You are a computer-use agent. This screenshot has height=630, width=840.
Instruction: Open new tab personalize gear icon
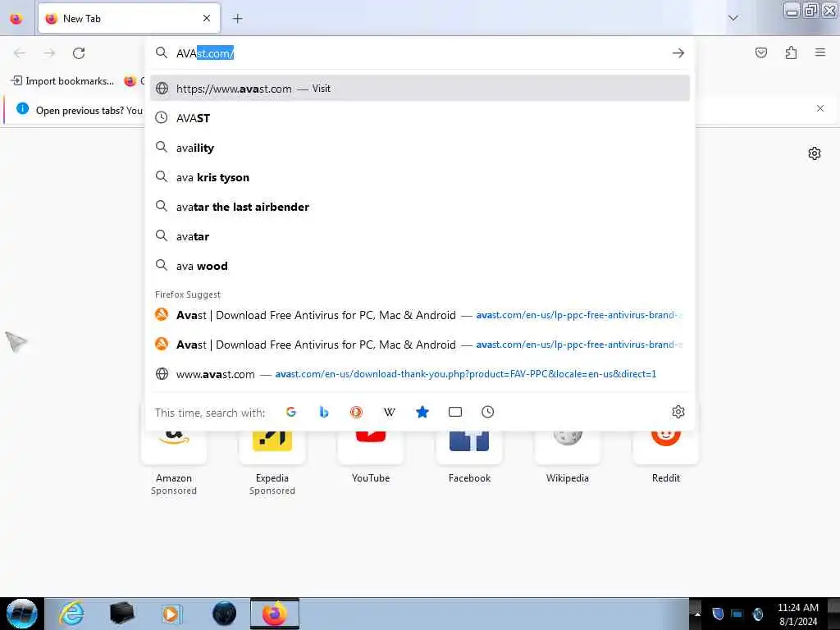pyautogui.click(x=815, y=153)
